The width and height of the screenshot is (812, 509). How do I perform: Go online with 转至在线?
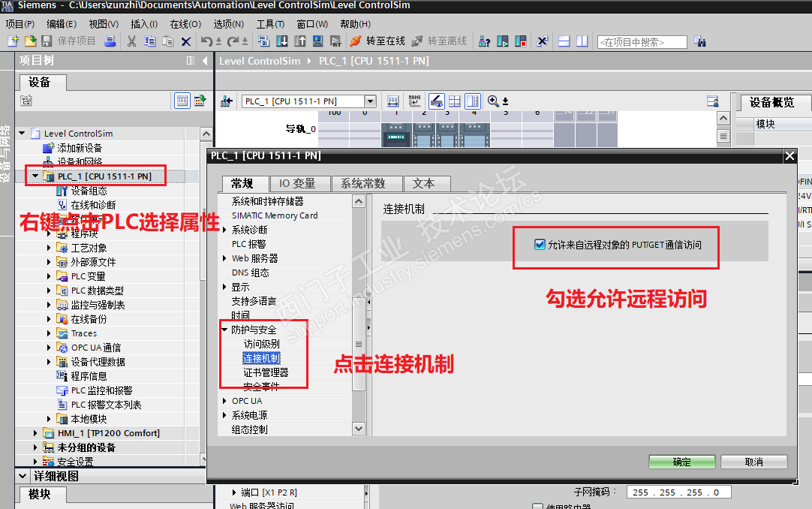point(377,41)
